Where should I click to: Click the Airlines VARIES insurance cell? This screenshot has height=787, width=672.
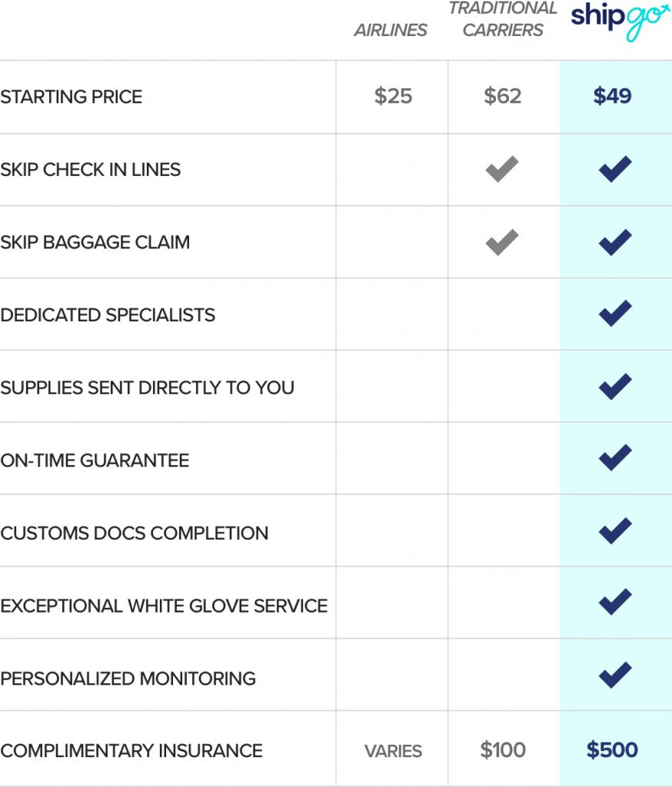coord(393,752)
